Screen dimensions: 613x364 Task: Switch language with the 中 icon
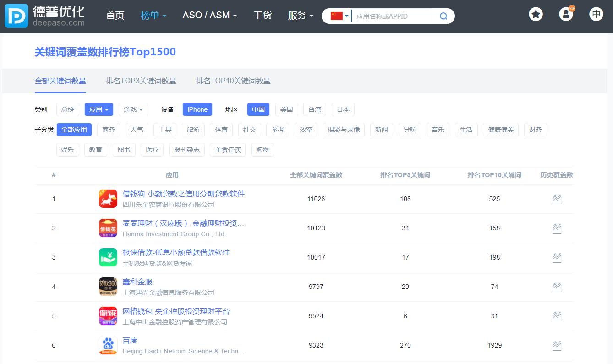point(596,14)
